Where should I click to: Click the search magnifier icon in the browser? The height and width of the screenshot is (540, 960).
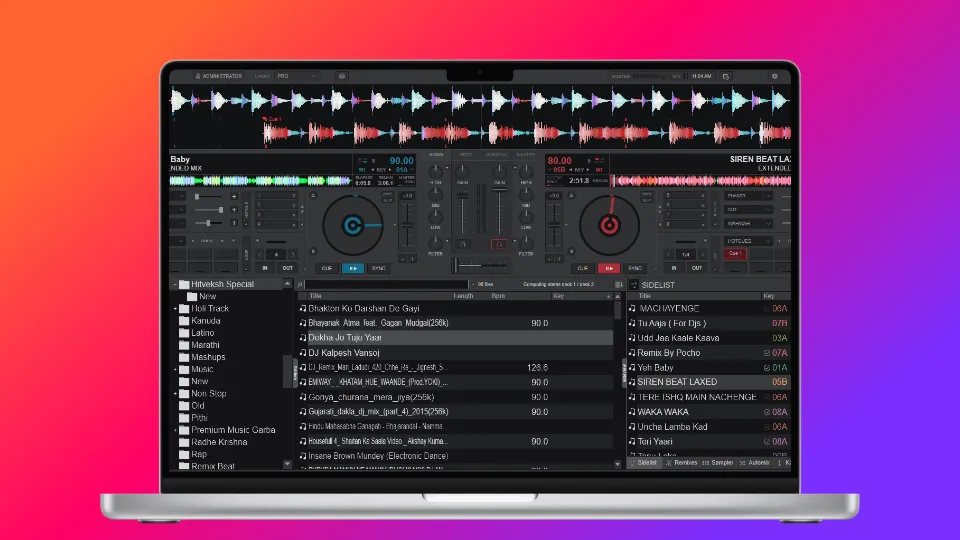300,285
